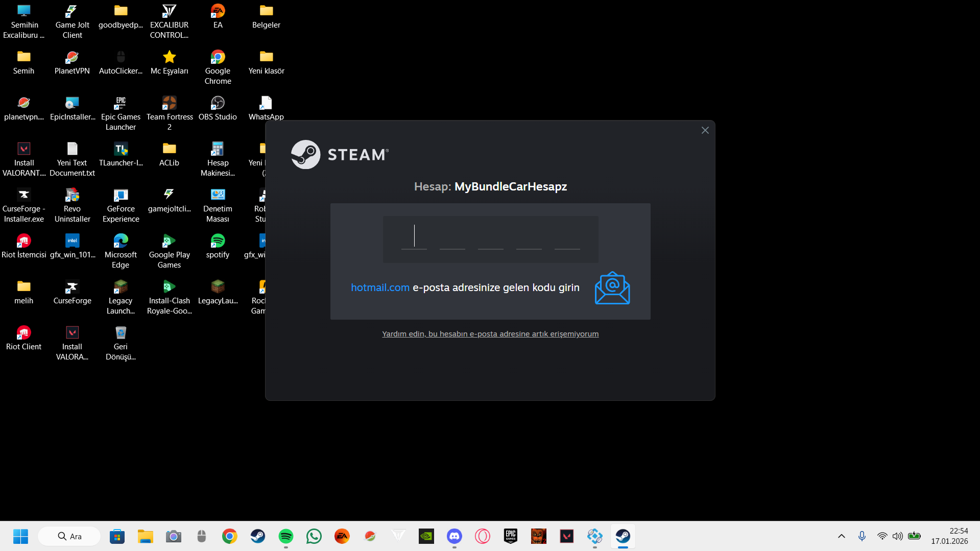Open the help link about lost e-mail access
This screenshot has height=551, width=980.
(490, 334)
